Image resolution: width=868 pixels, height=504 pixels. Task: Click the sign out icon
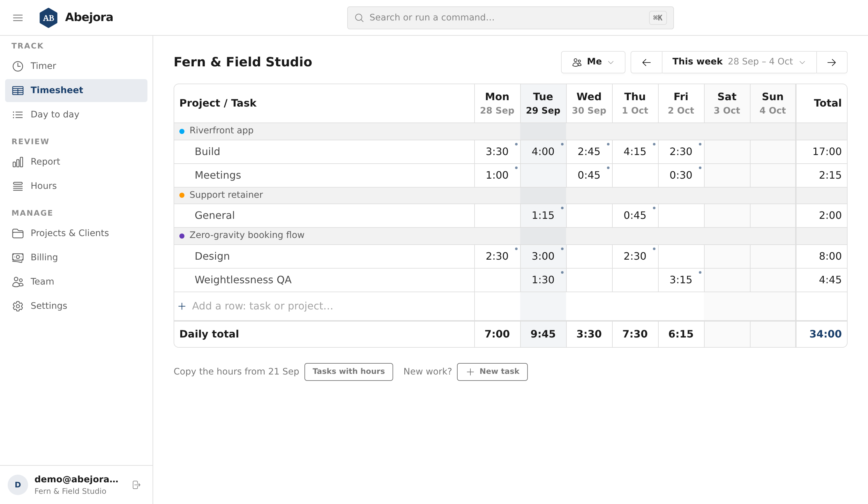click(x=136, y=485)
